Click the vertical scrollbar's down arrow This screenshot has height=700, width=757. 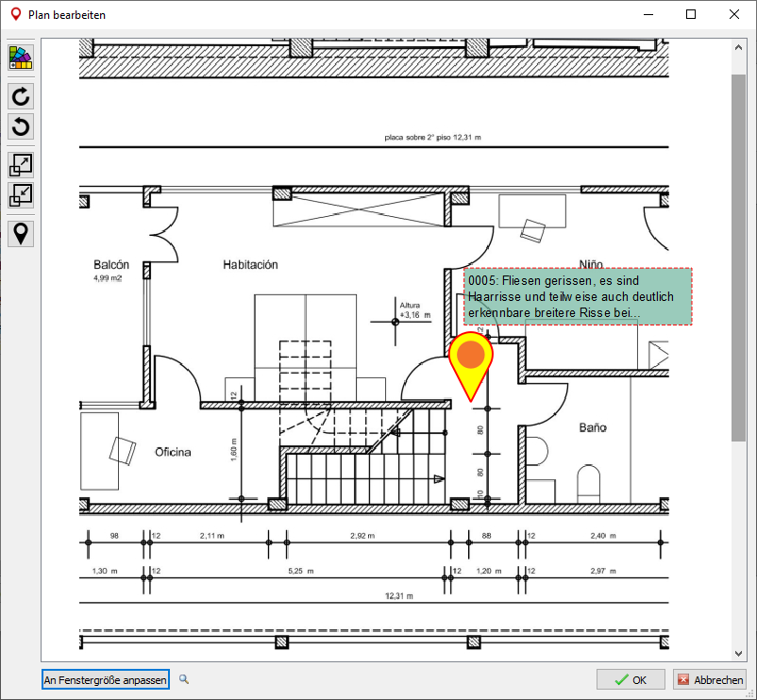click(x=738, y=654)
